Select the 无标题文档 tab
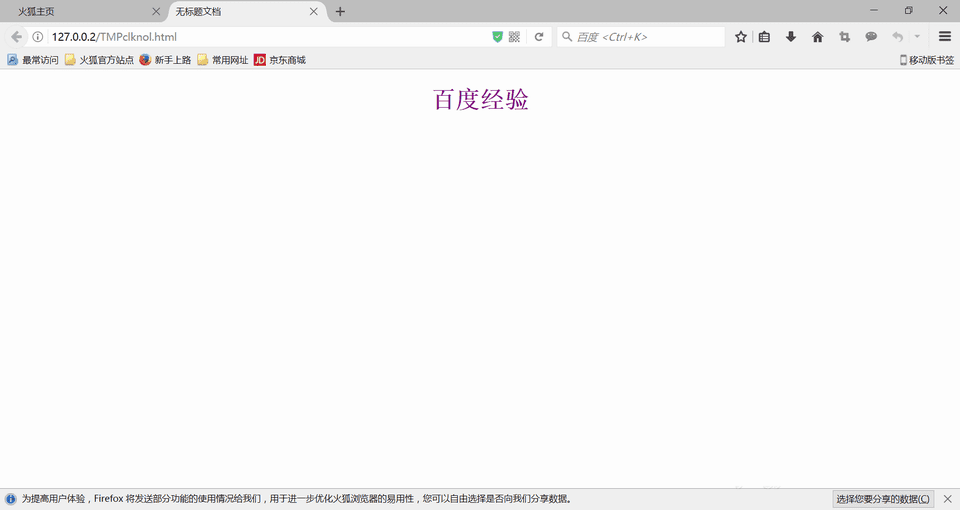The image size is (960, 510). 245,12
